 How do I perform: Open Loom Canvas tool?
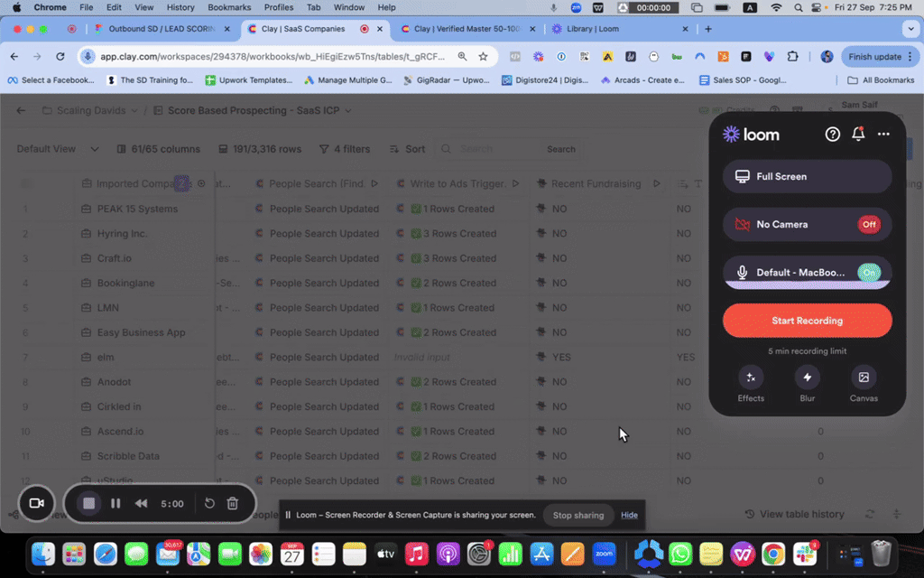[x=864, y=378]
